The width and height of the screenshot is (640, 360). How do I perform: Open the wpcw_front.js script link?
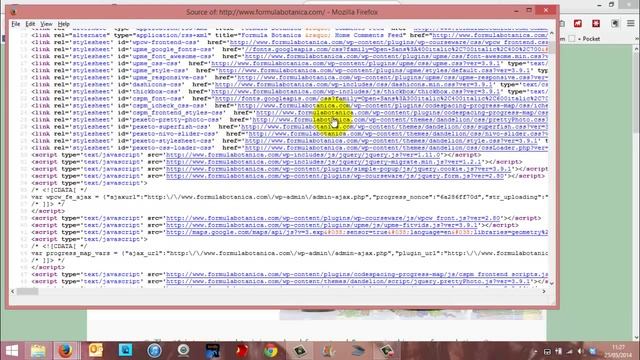[x=333, y=218]
